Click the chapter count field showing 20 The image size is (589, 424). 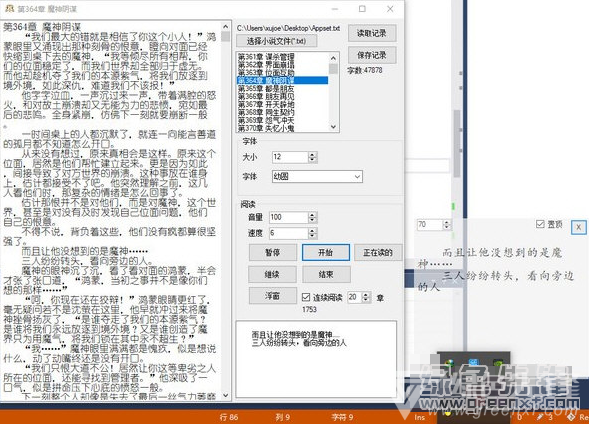coord(355,297)
